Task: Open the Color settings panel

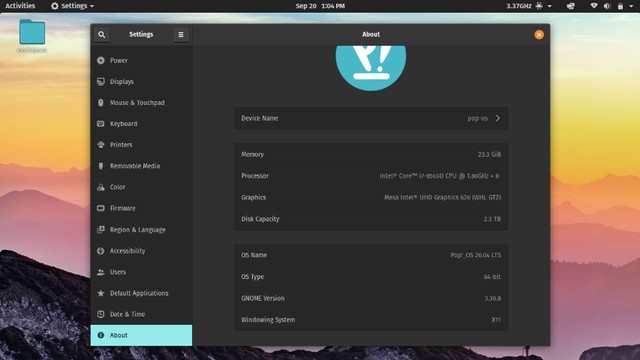Action: pyautogui.click(x=141, y=187)
